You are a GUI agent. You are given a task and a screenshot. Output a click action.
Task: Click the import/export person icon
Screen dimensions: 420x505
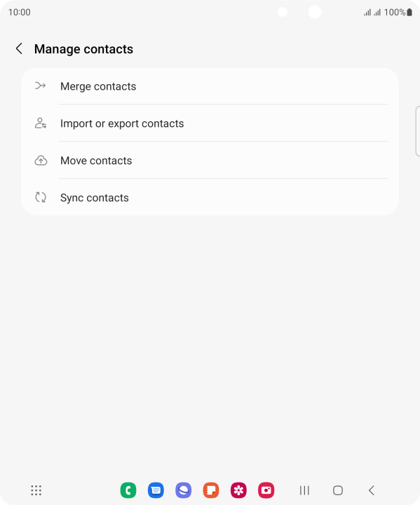click(41, 123)
